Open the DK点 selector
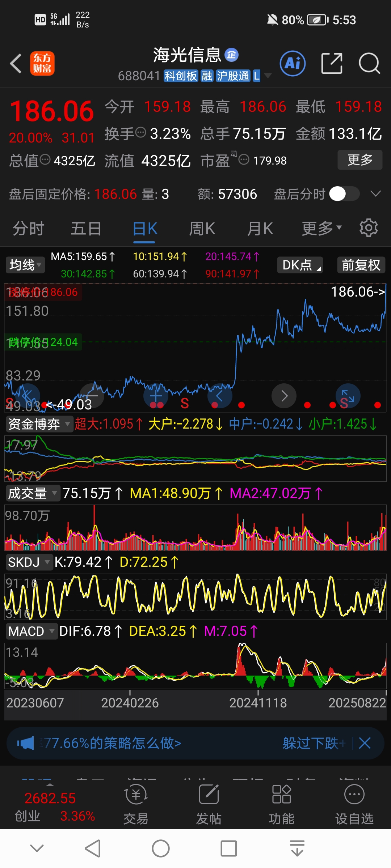Viewport: 391px width, 868px height. (x=300, y=265)
